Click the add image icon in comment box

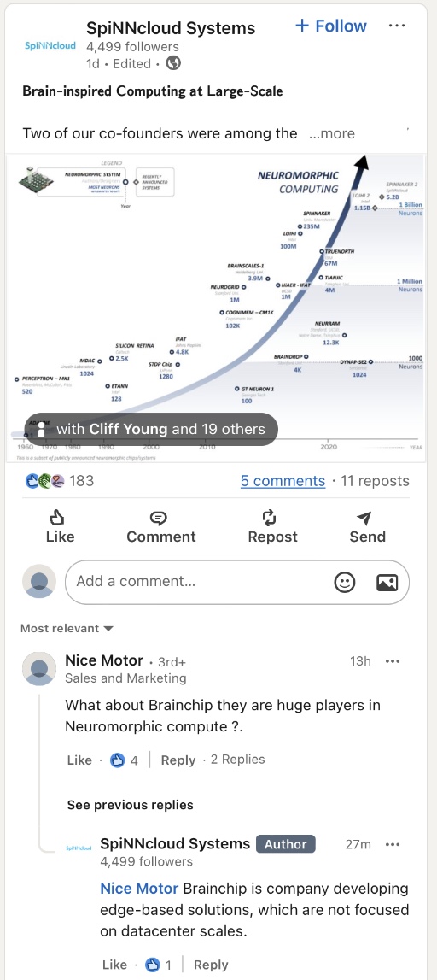[x=387, y=582]
